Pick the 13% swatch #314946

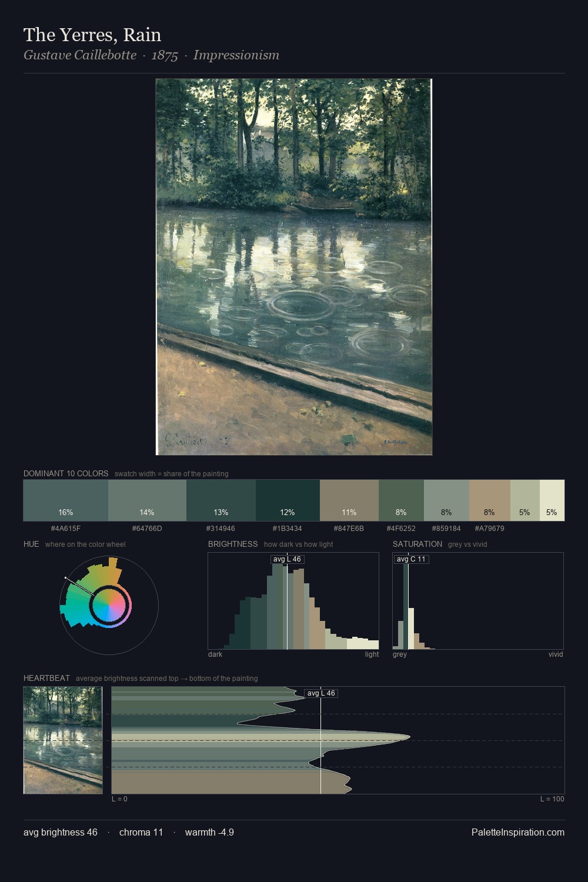(221, 500)
